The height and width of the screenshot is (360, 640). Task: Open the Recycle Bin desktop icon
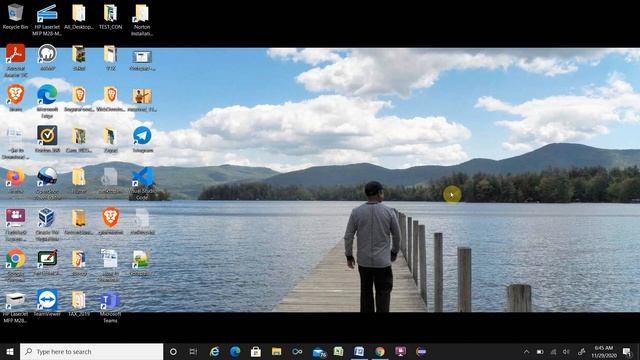(x=16, y=16)
